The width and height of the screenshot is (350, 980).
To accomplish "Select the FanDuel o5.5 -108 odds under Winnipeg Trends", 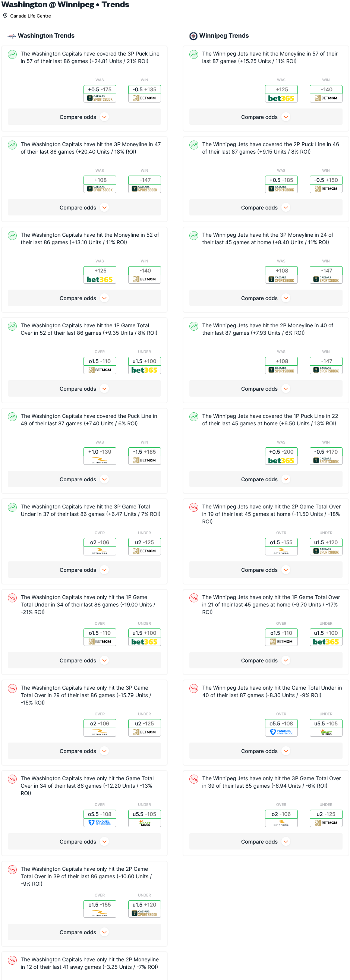I will pyautogui.click(x=281, y=727).
